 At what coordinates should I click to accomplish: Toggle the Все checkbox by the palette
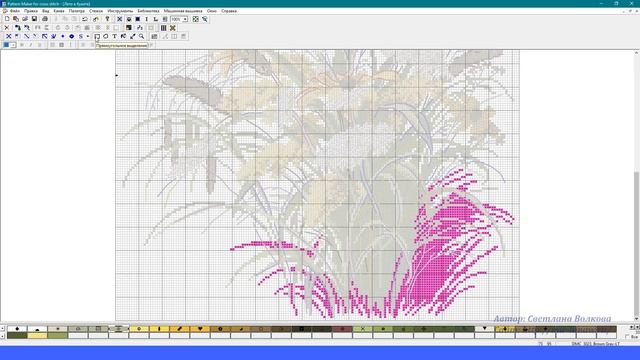pos(627,337)
